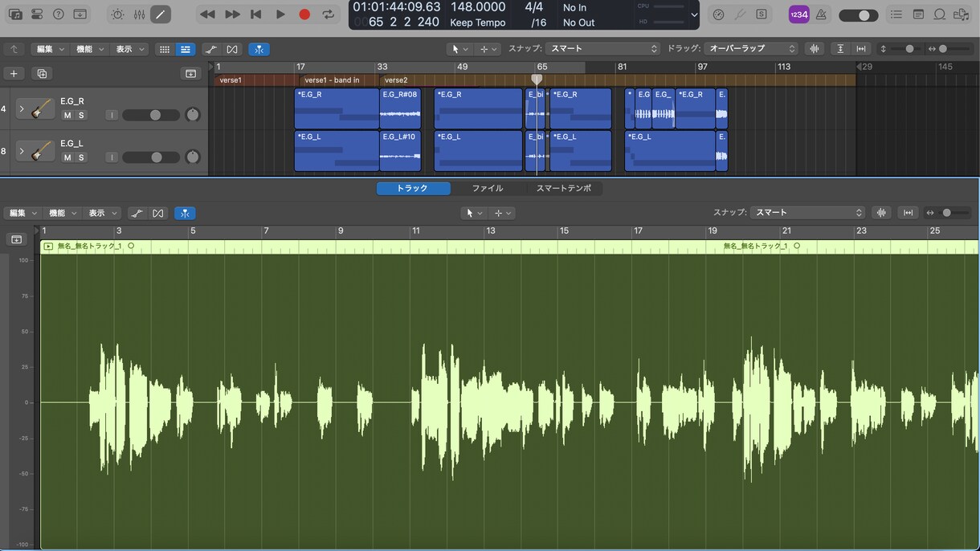The image size is (980, 551).
Task: Show global tracks in track header
Action: click(x=190, y=74)
